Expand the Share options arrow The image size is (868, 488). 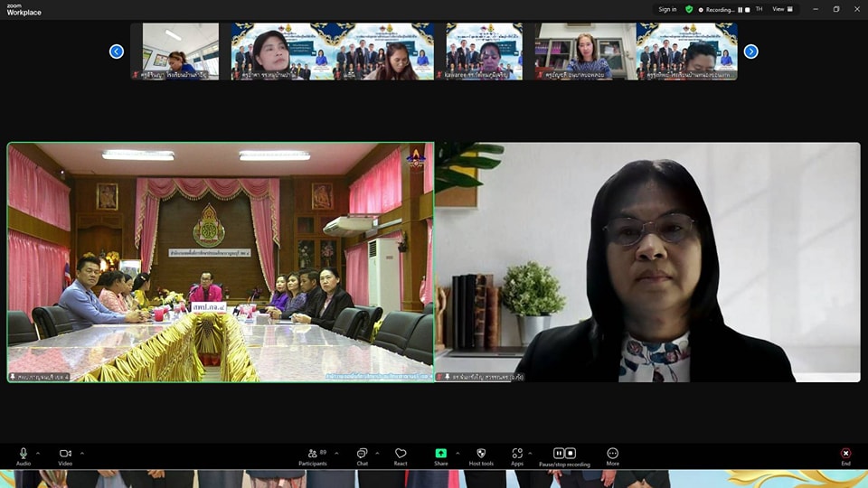458,453
